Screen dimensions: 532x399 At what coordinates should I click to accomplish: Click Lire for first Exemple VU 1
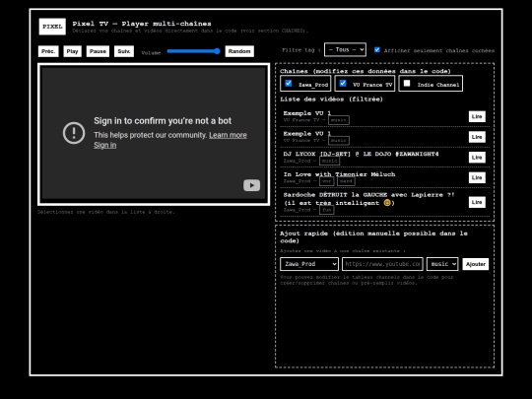(x=477, y=116)
